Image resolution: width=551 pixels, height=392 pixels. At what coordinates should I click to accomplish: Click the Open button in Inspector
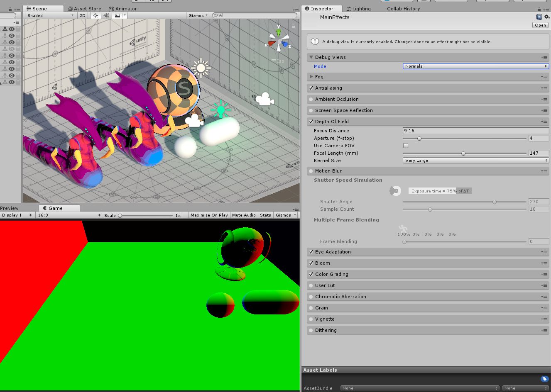(x=540, y=25)
